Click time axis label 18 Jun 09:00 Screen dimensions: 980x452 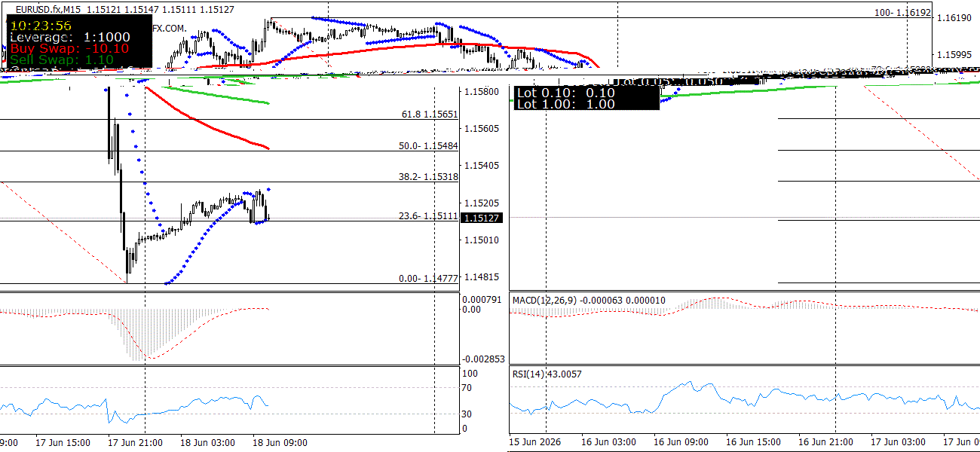pyautogui.click(x=280, y=442)
